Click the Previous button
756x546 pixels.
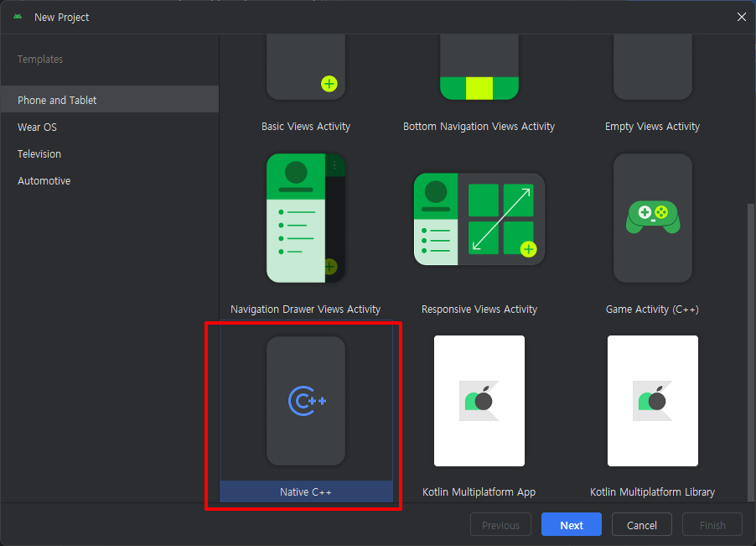500,525
